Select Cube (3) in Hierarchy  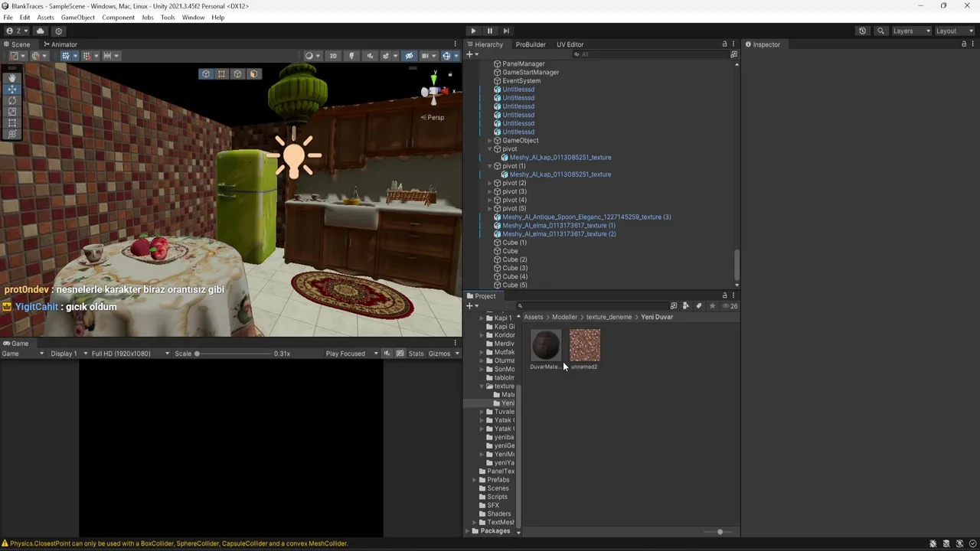[x=514, y=268]
